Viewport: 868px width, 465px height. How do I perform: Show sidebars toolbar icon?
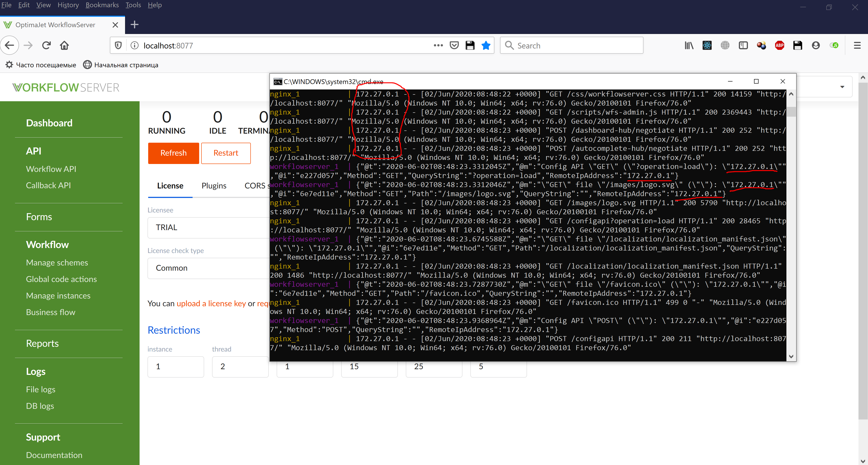click(x=743, y=46)
